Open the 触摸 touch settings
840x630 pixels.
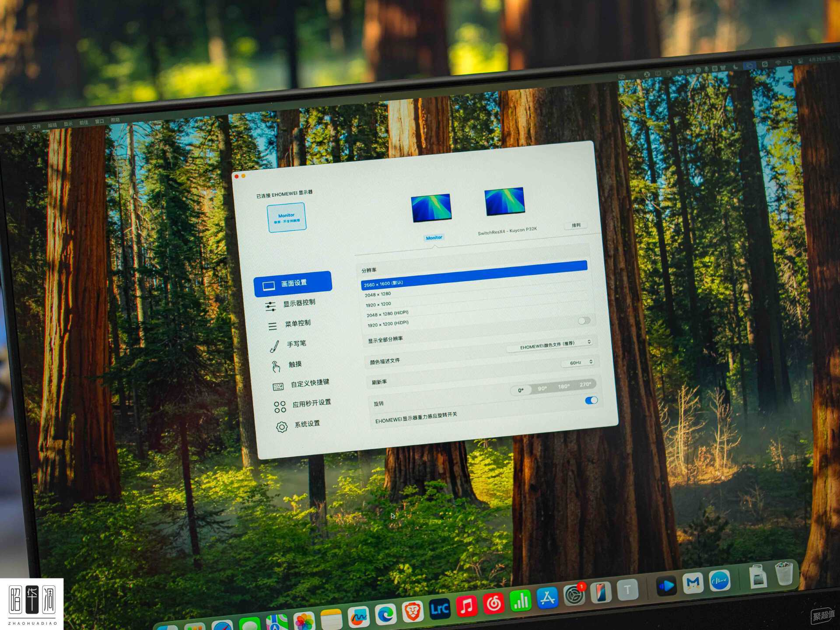(x=287, y=365)
